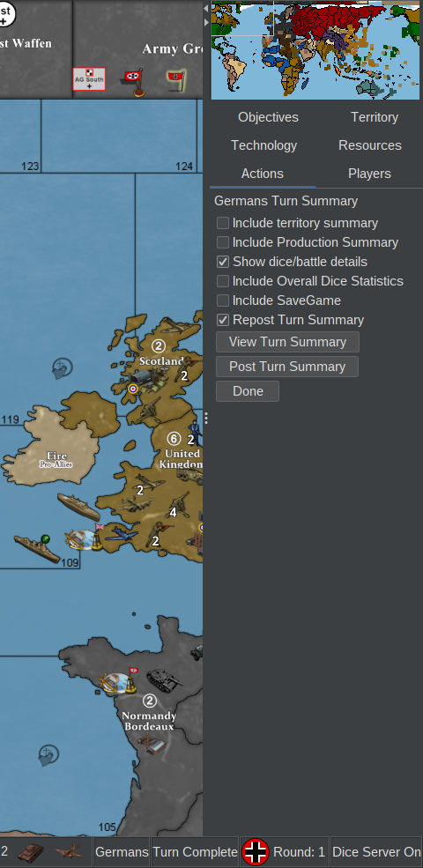Select the cruiser with the green marker
The width and height of the screenshot is (423, 868).
(x=37, y=548)
